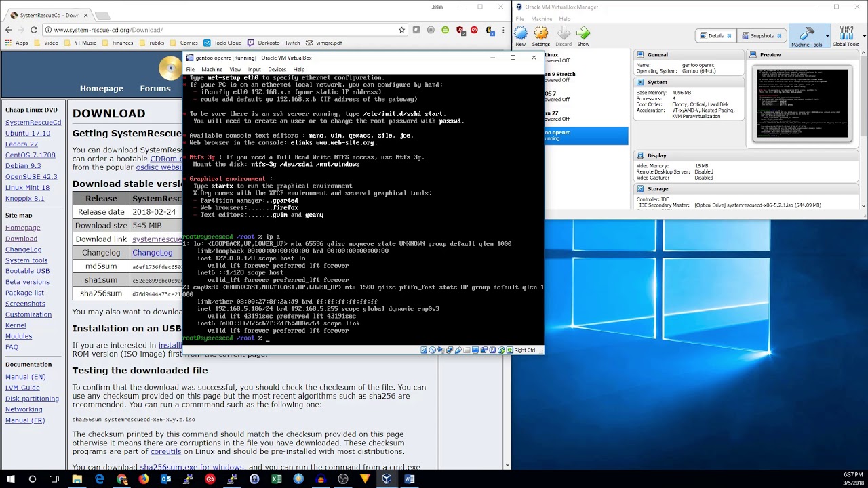
Task: Open the Machine menu in the VM window
Action: click(212, 69)
